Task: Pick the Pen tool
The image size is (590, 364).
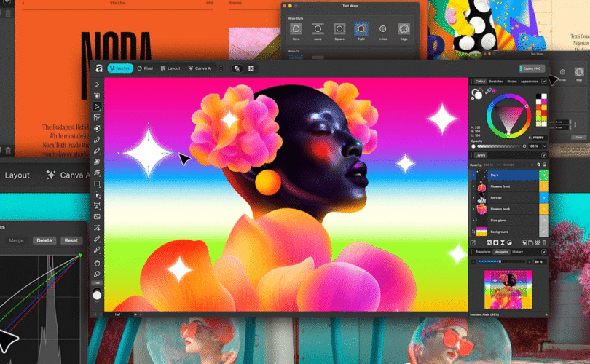Action: point(97,139)
